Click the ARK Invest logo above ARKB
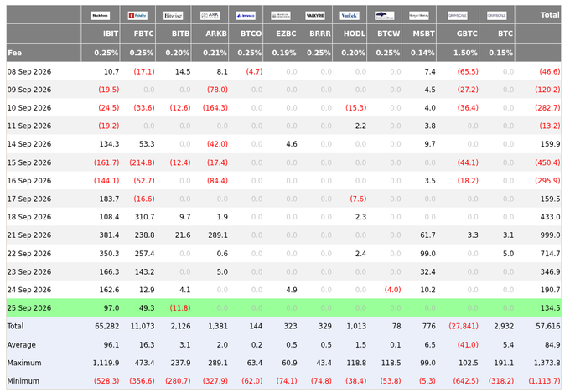 tap(210, 16)
